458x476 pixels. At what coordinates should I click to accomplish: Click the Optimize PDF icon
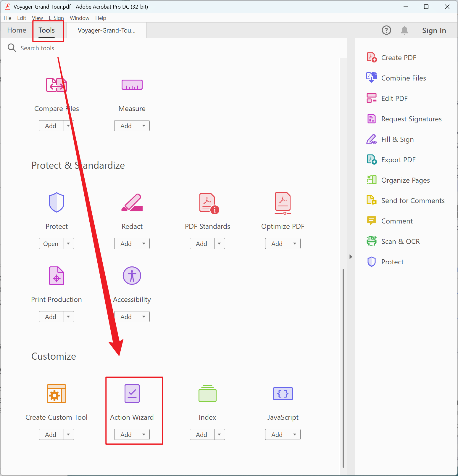pyautogui.click(x=283, y=203)
